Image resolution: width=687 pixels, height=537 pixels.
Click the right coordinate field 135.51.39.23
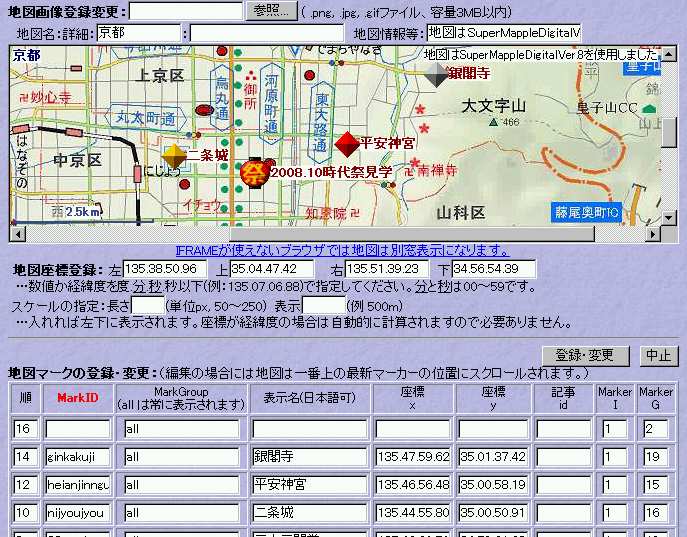[385, 269]
